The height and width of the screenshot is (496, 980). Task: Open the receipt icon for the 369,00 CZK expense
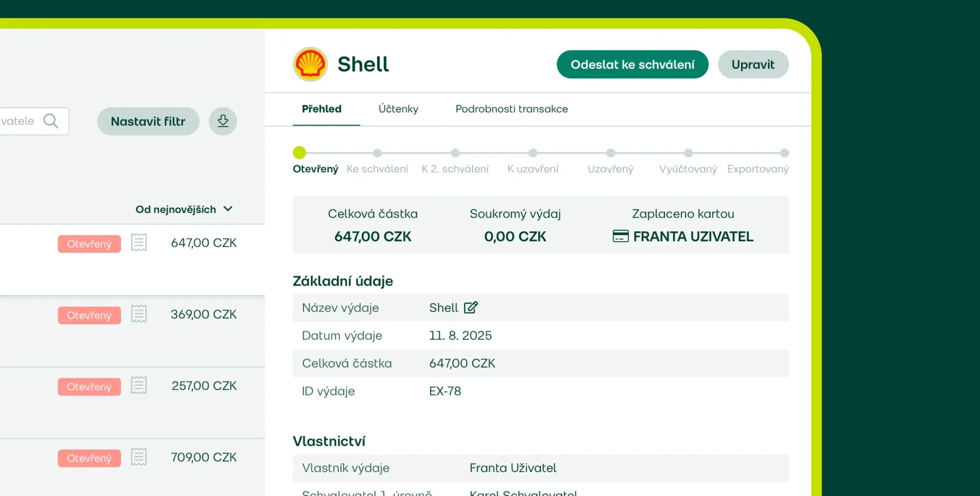pyautogui.click(x=139, y=314)
